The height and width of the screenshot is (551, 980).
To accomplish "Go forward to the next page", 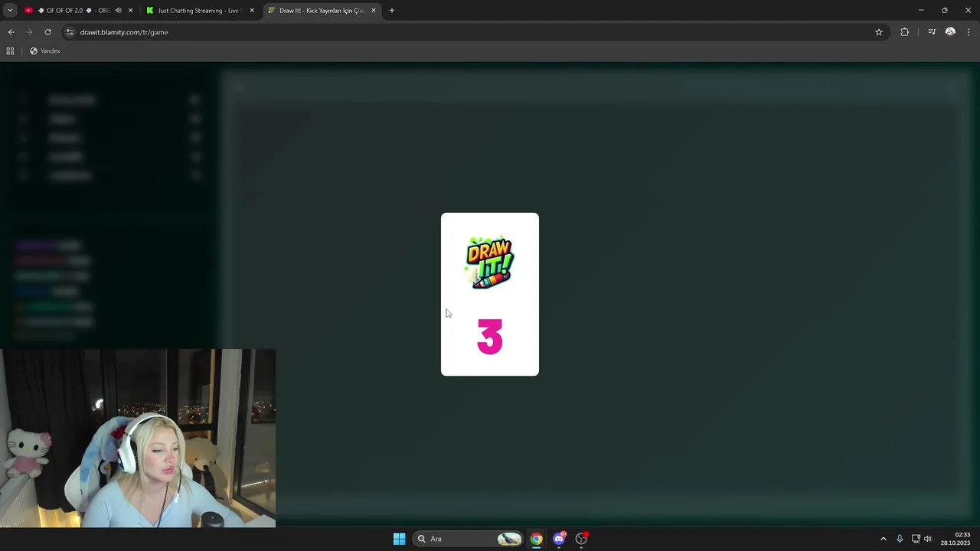I will point(29,32).
